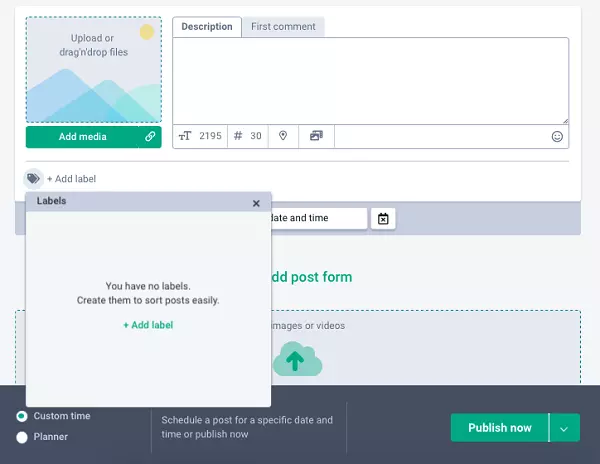Click the Publish now button
This screenshot has width=600, height=464.
(x=499, y=428)
